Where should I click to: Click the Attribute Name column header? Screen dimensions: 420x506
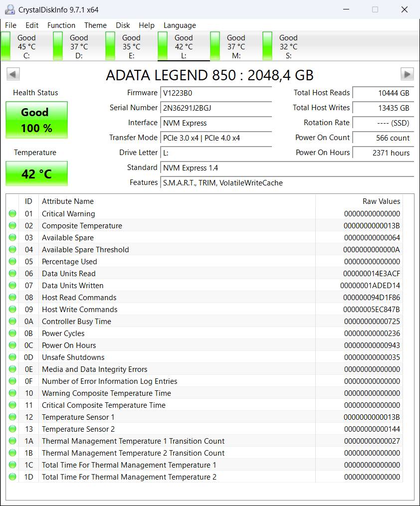pos(177,201)
